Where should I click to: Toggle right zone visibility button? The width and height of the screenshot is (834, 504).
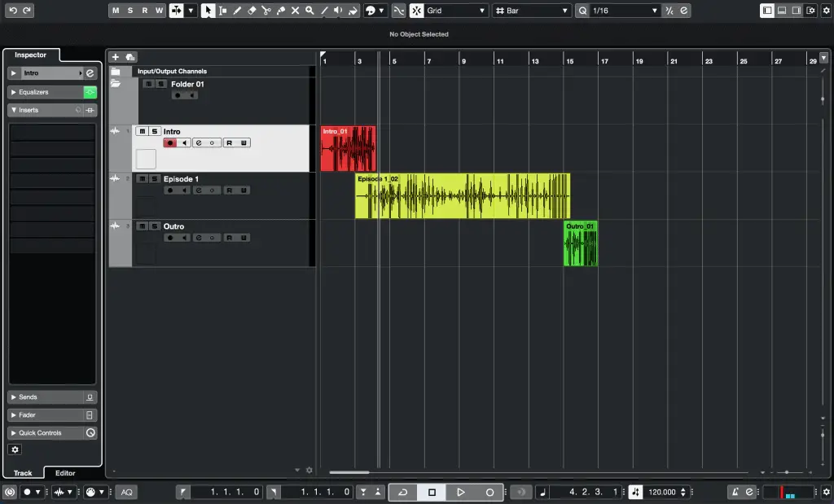797,10
